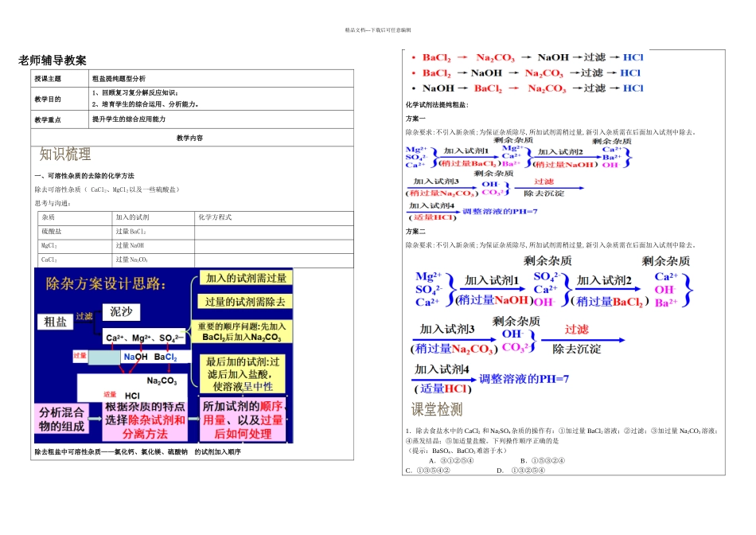756x535 pixels.
Task: Click "(稍过量BaCl2)" in the 方案二 diagram
Action: coord(610,302)
